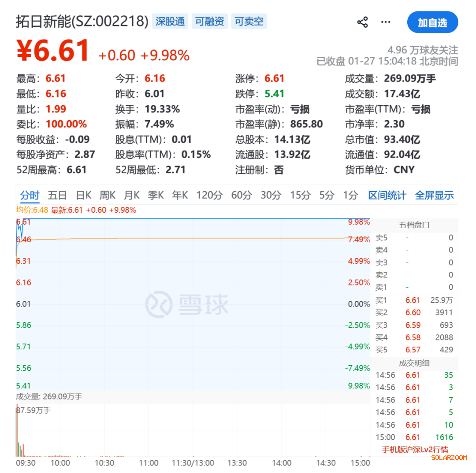The image size is (476, 473).
Task: Open the three-dot more options menu
Action: (x=386, y=22)
